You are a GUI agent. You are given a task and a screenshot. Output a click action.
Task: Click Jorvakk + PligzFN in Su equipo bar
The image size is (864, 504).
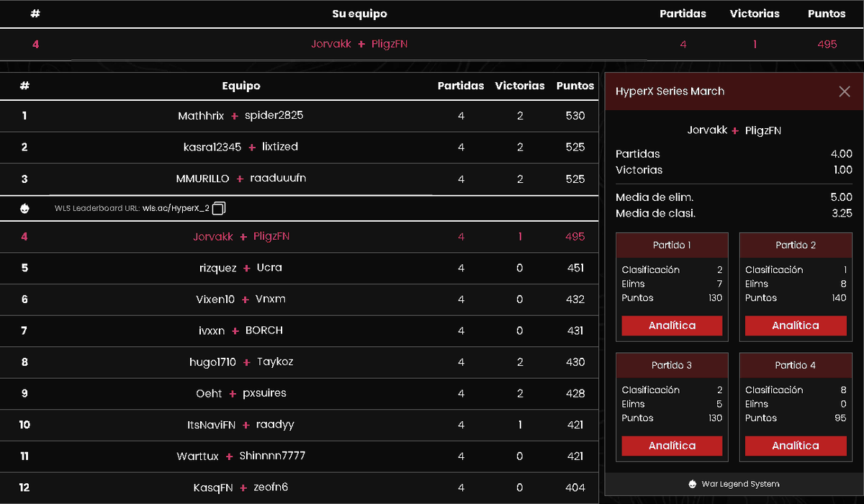tap(360, 44)
